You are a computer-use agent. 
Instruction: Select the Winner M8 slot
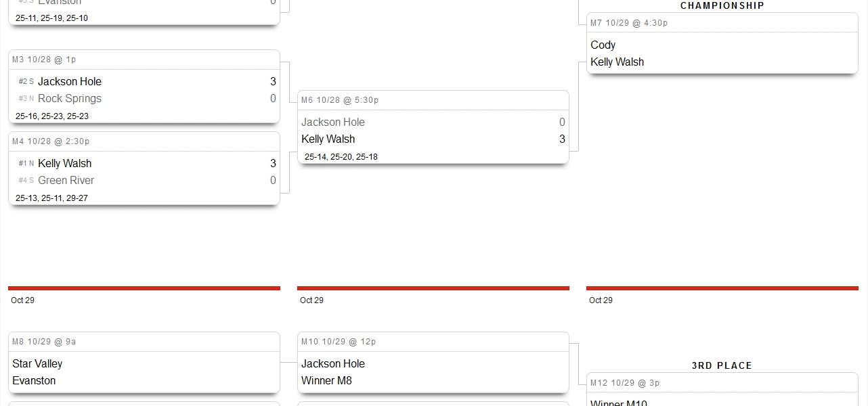click(326, 380)
